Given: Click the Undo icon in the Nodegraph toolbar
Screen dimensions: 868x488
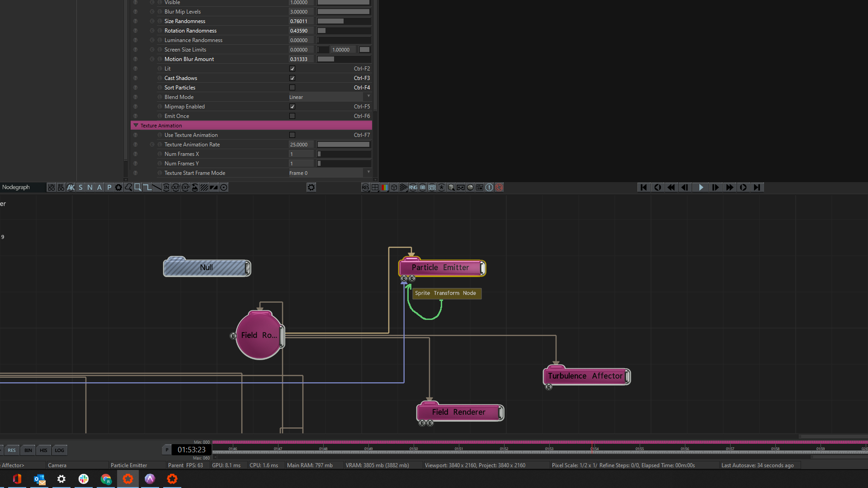Looking at the screenshot, I should (x=51, y=188).
